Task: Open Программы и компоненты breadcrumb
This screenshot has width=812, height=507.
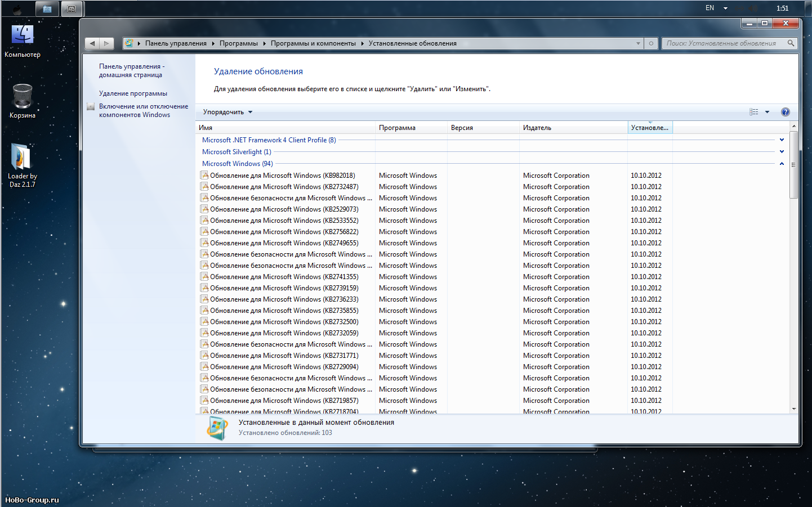Action: pyautogui.click(x=313, y=43)
